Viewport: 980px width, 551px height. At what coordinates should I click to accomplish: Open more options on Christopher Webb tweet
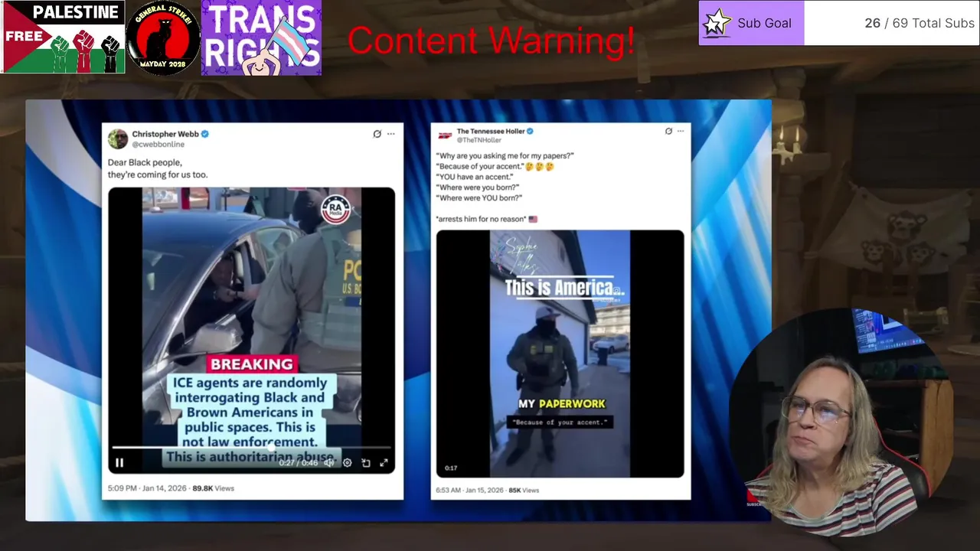390,134
